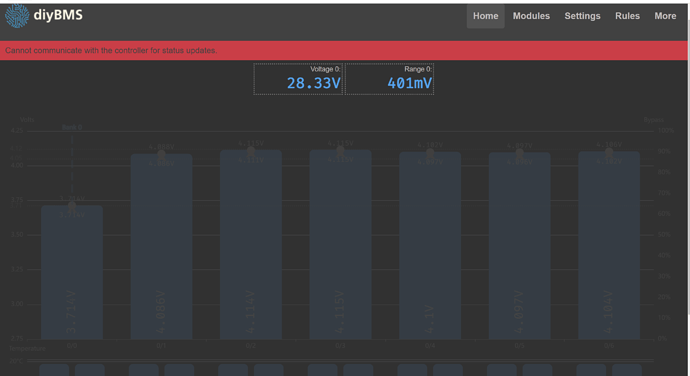Click the bypass marker dot on cell 0/3
The image size is (690, 376).
coord(340,151)
